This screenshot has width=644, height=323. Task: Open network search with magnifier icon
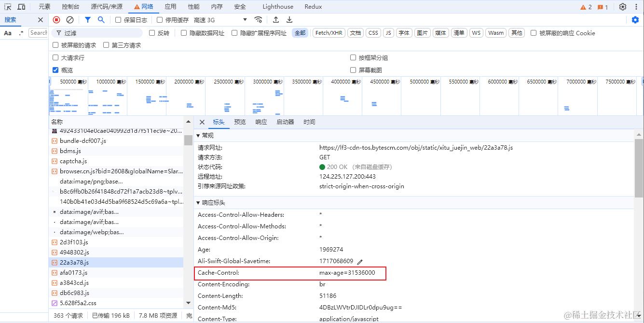[x=101, y=20]
